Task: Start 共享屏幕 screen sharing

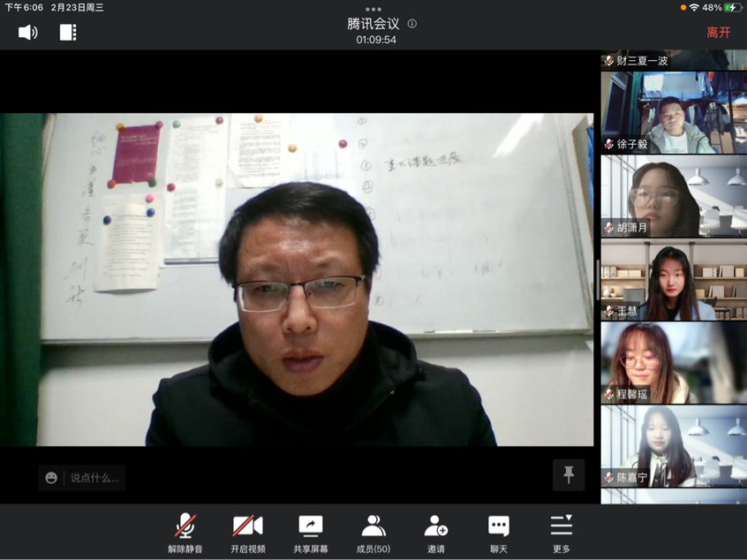Action: click(311, 534)
